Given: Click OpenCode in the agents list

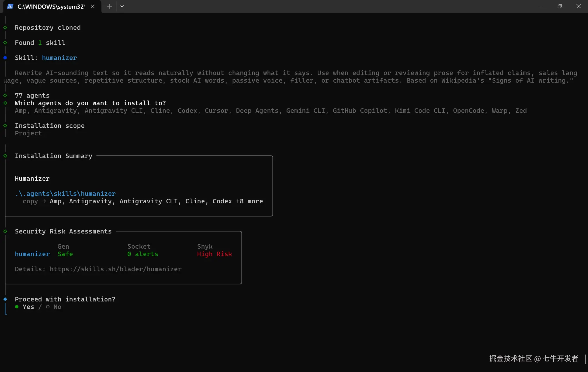Looking at the screenshot, I should click(x=469, y=111).
